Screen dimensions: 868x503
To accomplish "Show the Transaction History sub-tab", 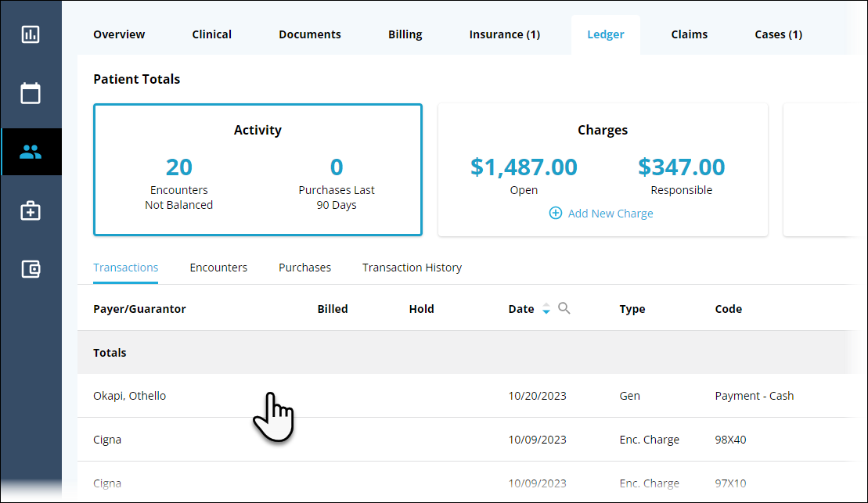I will pos(412,268).
